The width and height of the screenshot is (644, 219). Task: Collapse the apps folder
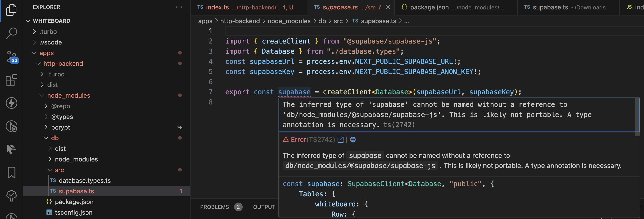34,53
